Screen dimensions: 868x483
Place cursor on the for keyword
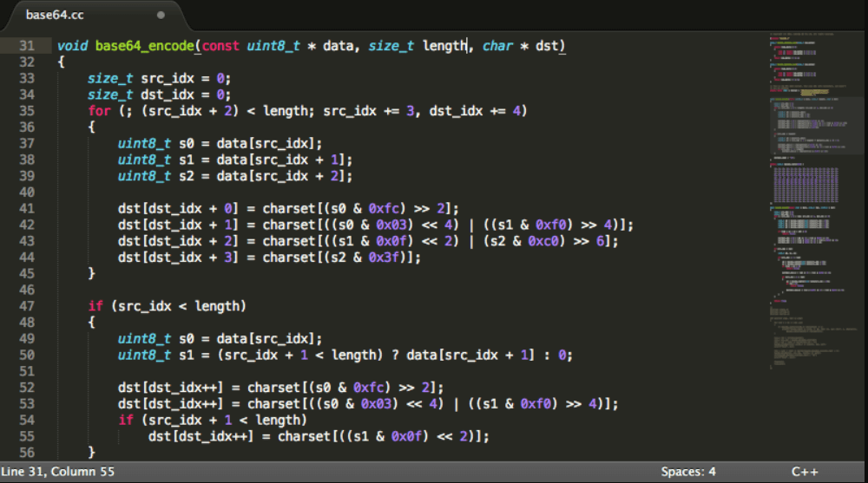click(x=99, y=111)
